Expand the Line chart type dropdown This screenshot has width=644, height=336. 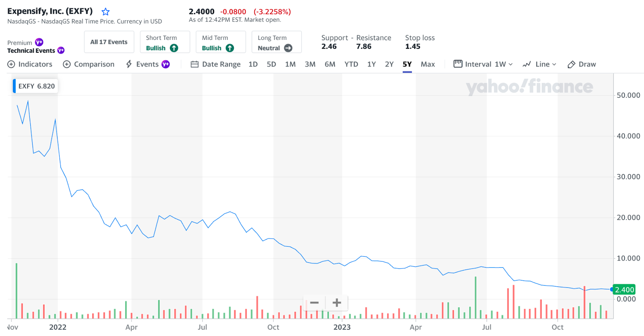(546, 64)
